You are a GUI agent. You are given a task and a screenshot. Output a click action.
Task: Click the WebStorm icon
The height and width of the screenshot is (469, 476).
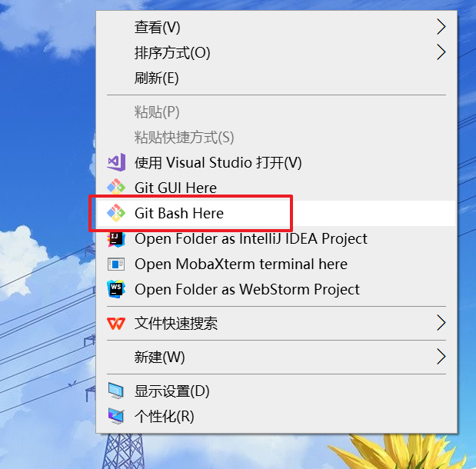[116, 289]
